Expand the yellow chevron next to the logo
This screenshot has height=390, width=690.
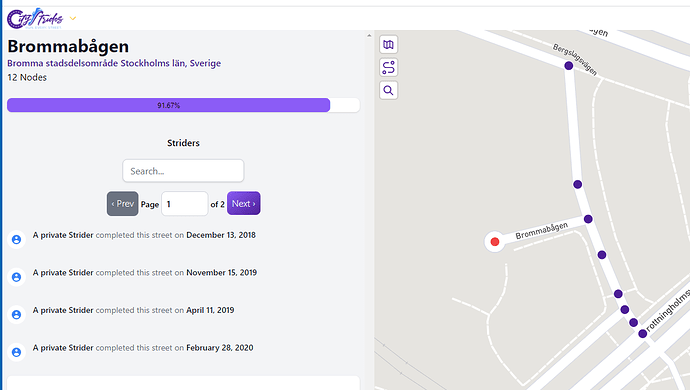[73, 18]
